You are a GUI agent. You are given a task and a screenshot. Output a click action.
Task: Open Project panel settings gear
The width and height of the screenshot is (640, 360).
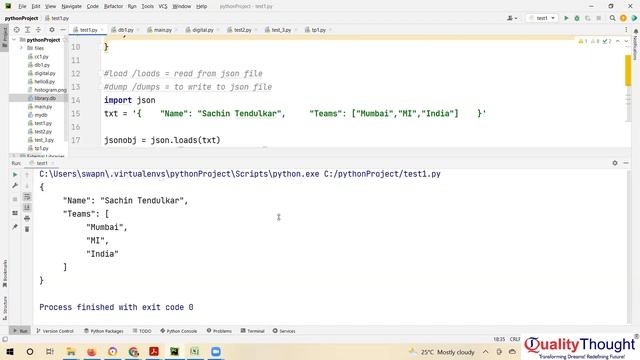52,30
